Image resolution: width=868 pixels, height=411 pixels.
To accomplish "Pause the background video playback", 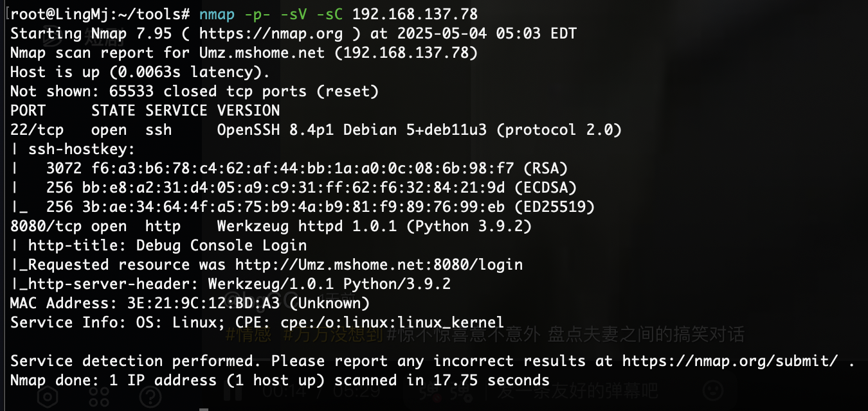I will (x=234, y=391).
